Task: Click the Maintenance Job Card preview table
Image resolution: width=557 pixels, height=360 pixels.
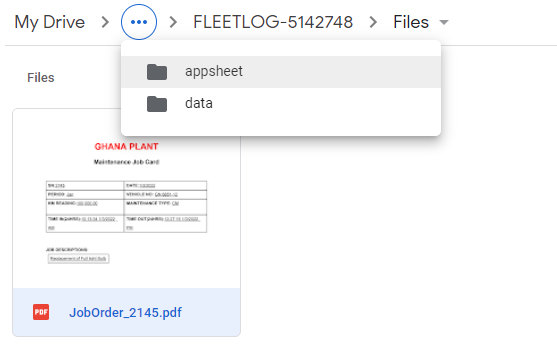Action: click(x=126, y=206)
